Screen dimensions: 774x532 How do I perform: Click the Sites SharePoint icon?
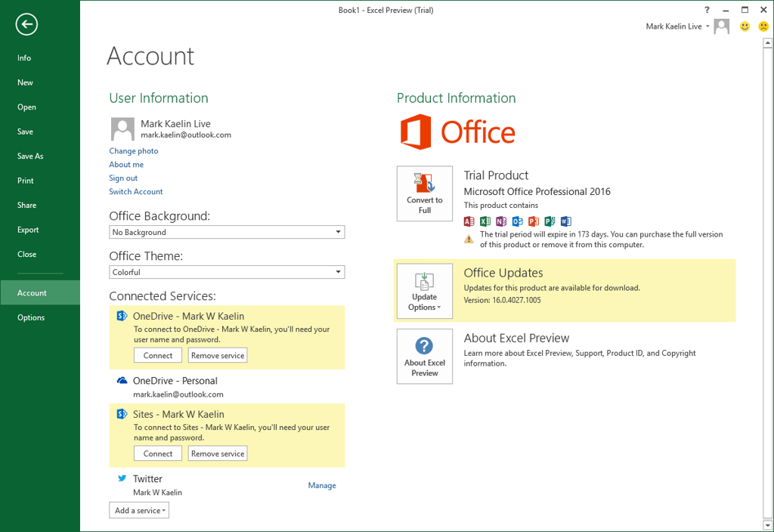122,414
